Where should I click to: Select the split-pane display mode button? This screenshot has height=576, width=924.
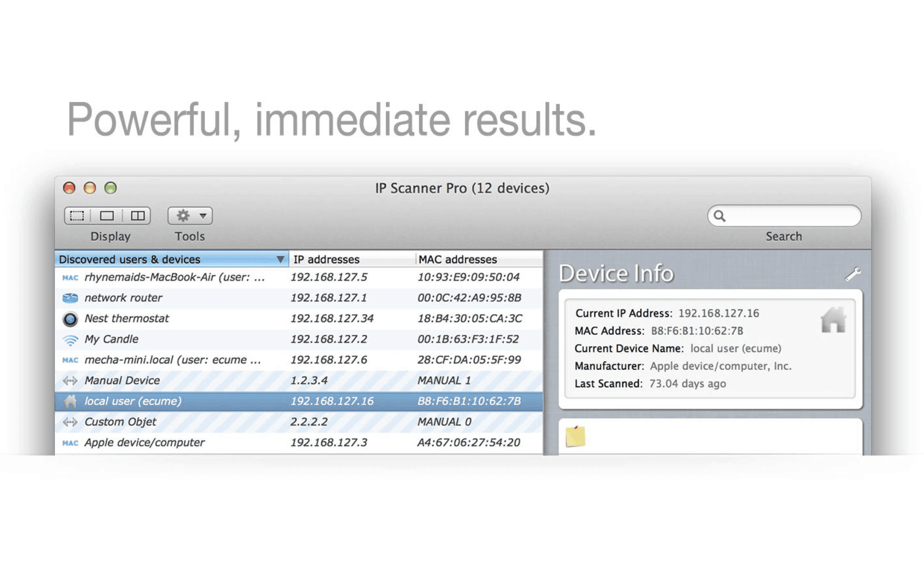coord(138,216)
